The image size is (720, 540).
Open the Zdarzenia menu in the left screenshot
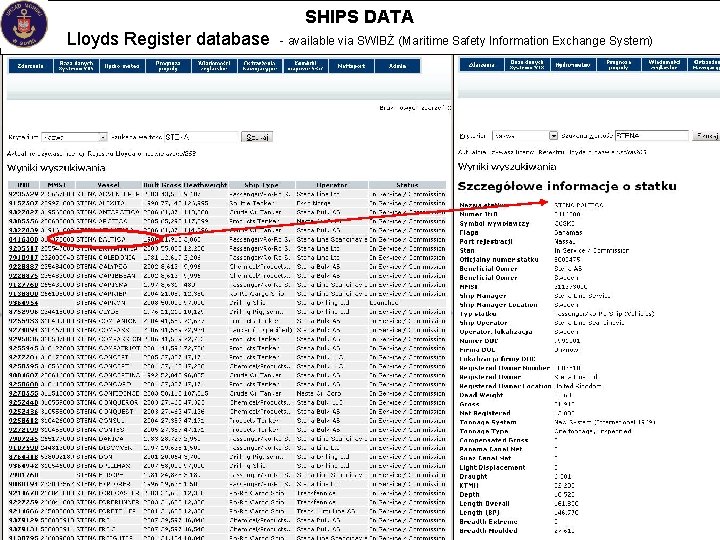click(x=31, y=66)
